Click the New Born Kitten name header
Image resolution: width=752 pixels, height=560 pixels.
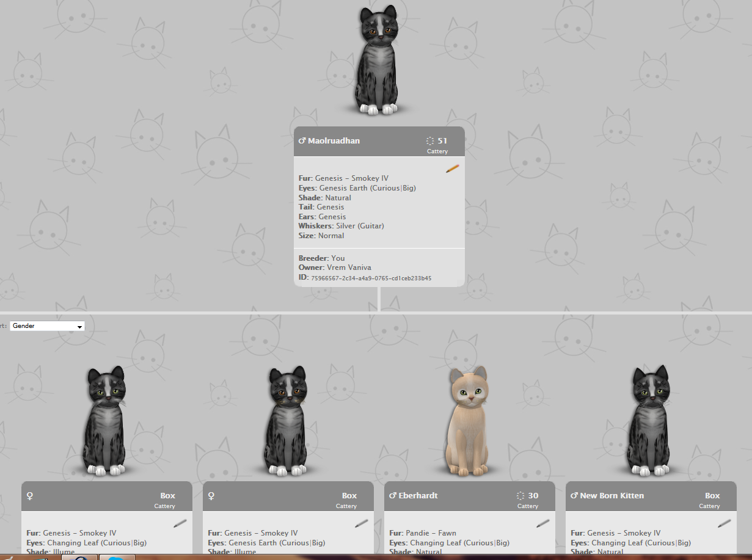[612, 496]
